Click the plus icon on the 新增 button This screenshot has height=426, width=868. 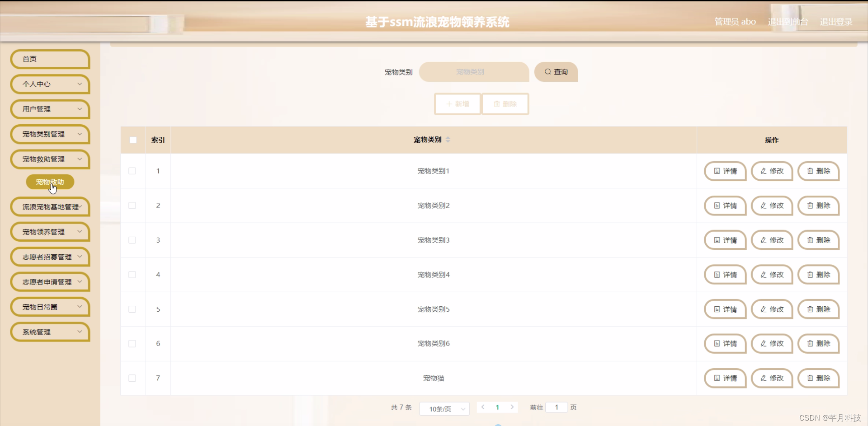pyautogui.click(x=449, y=104)
